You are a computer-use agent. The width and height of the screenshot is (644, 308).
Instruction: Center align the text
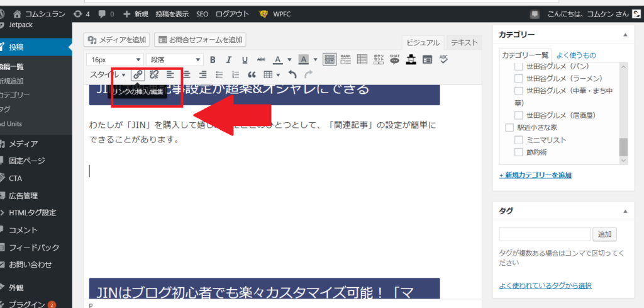point(187,74)
